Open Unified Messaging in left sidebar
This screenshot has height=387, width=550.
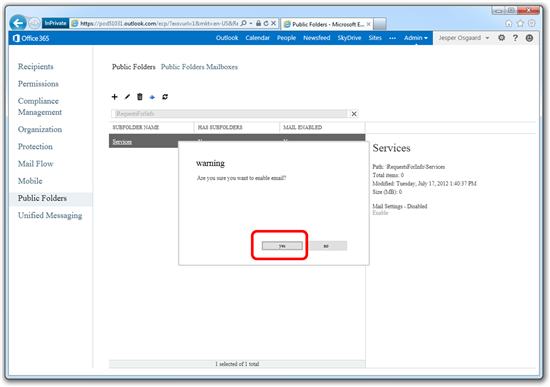click(x=50, y=215)
